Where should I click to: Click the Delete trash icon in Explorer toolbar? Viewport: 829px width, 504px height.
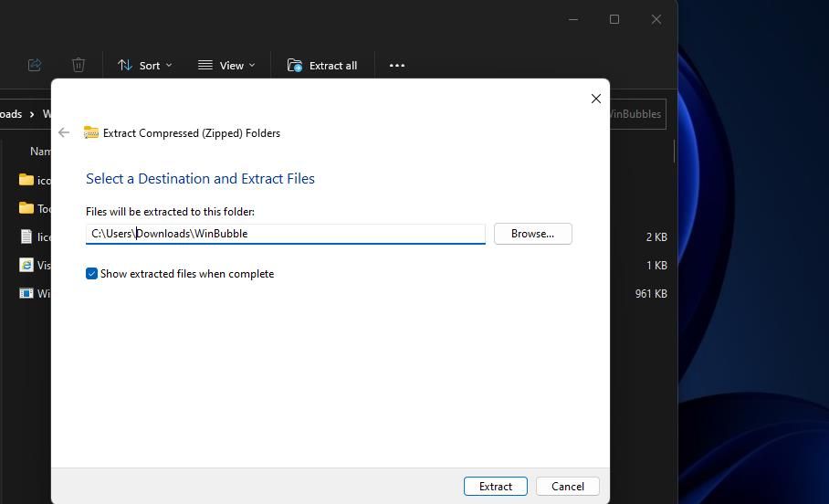[79, 65]
